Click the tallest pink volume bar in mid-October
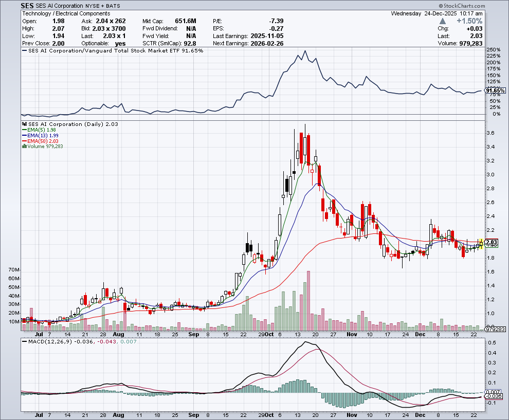 (x=308, y=301)
